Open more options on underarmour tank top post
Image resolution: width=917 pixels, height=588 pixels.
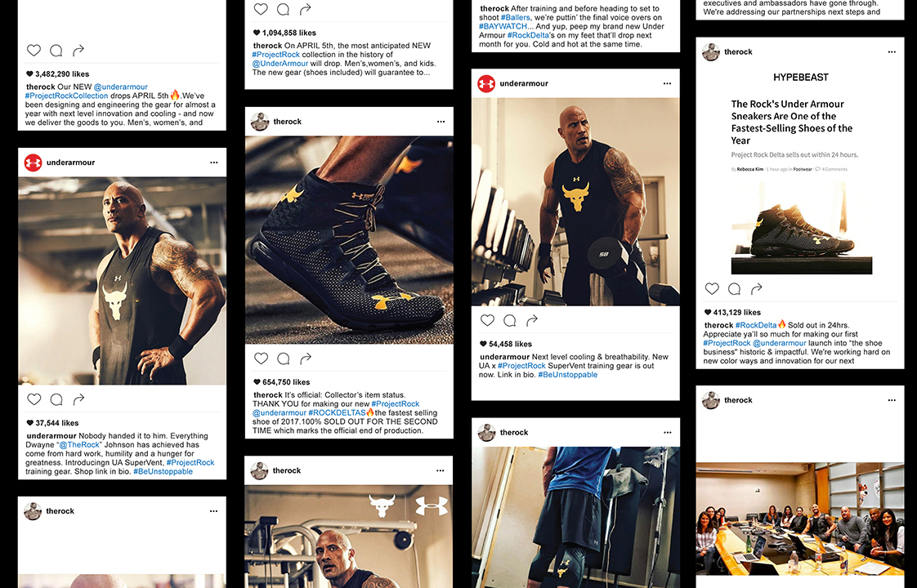(214, 163)
